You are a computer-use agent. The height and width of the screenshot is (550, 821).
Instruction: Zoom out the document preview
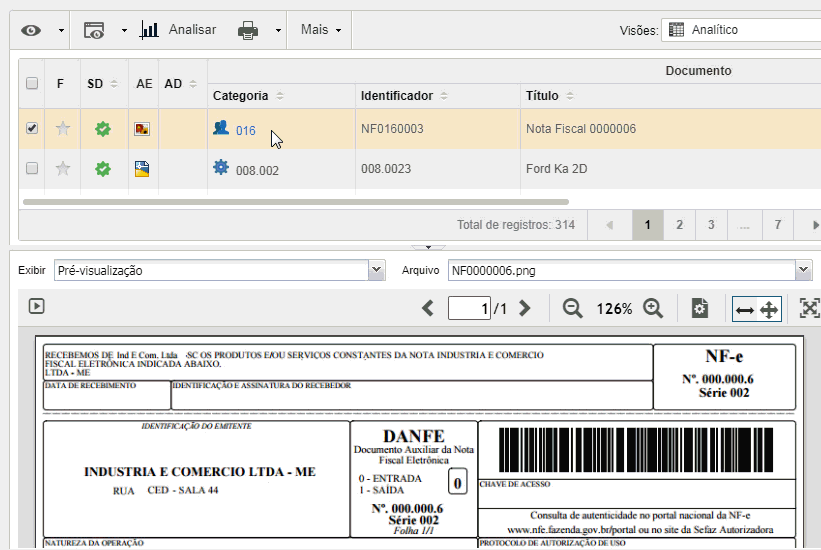[x=572, y=309]
